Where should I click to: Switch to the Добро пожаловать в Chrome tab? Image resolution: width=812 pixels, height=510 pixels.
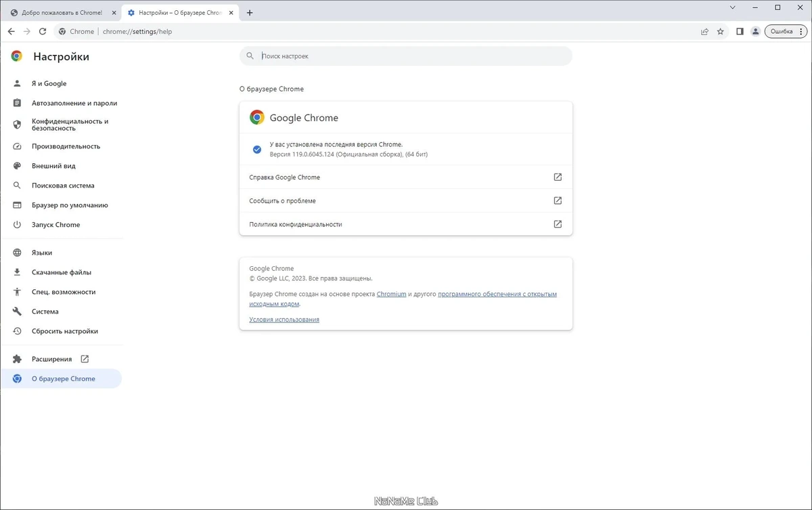(x=62, y=13)
